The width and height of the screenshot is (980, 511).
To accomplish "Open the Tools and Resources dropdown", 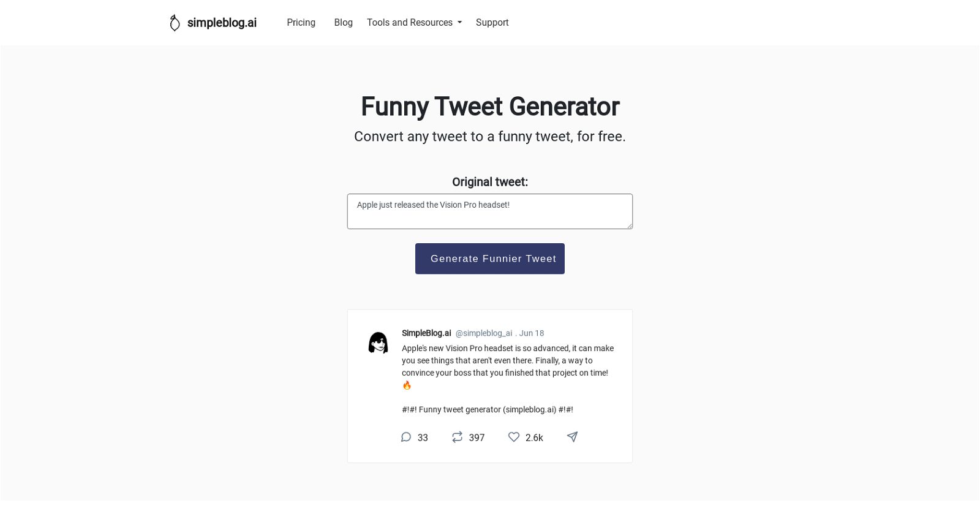I will [x=410, y=22].
